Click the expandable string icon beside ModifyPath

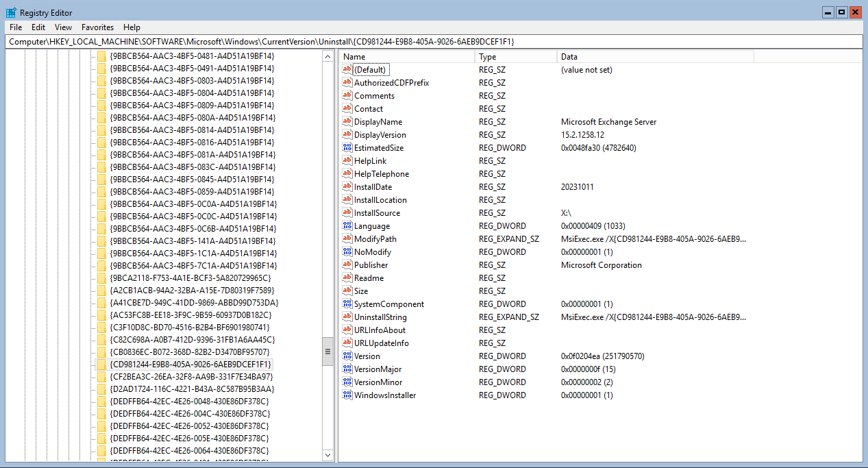[x=347, y=238]
